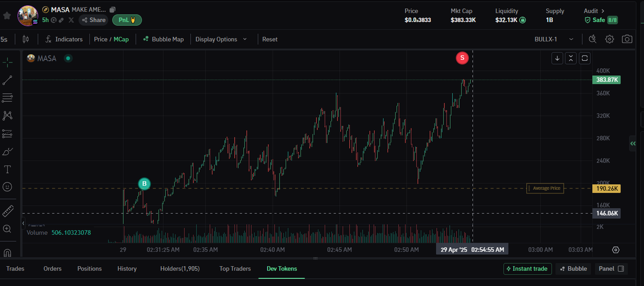
Task: Open the Indicators menu
Action: coord(64,39)
